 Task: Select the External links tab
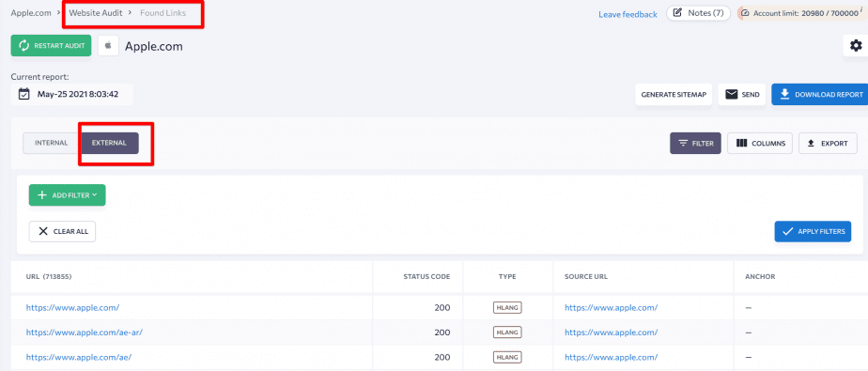109,143
